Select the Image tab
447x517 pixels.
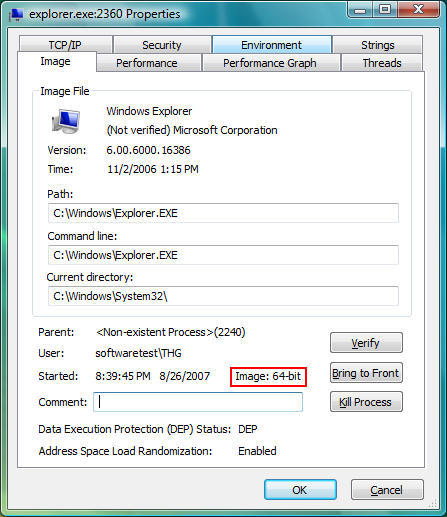(57, 61)
